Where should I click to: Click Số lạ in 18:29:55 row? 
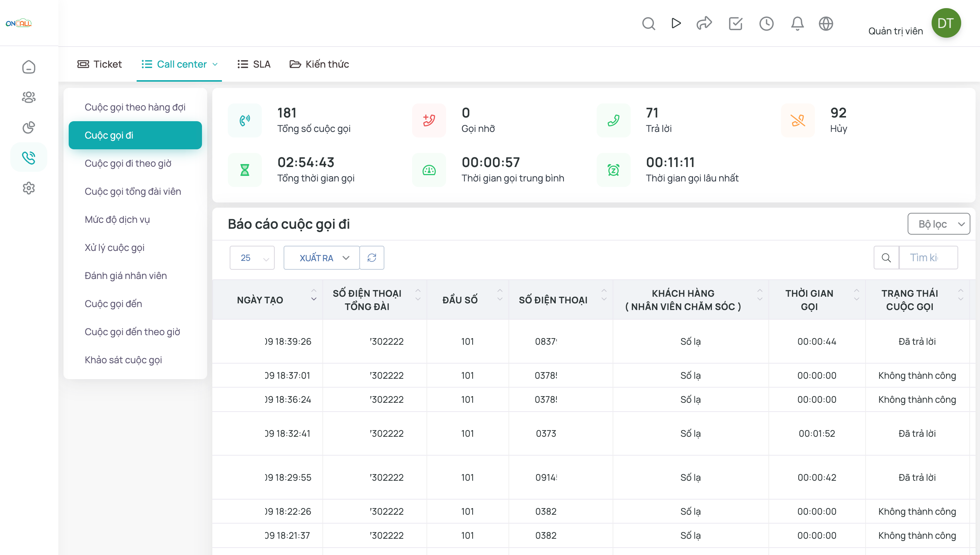[x=690, y=477]
